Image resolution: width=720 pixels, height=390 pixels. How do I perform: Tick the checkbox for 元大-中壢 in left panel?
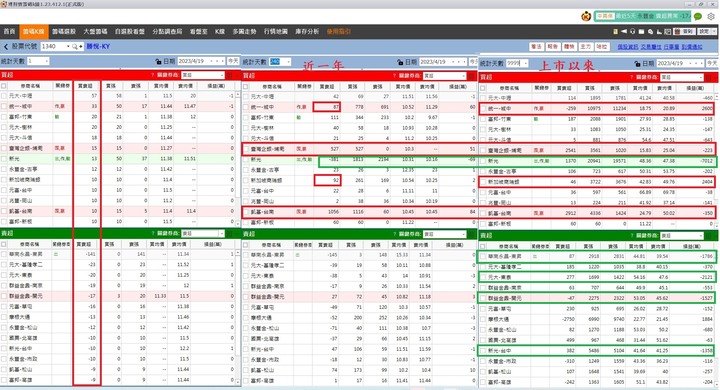coord(4,96)
